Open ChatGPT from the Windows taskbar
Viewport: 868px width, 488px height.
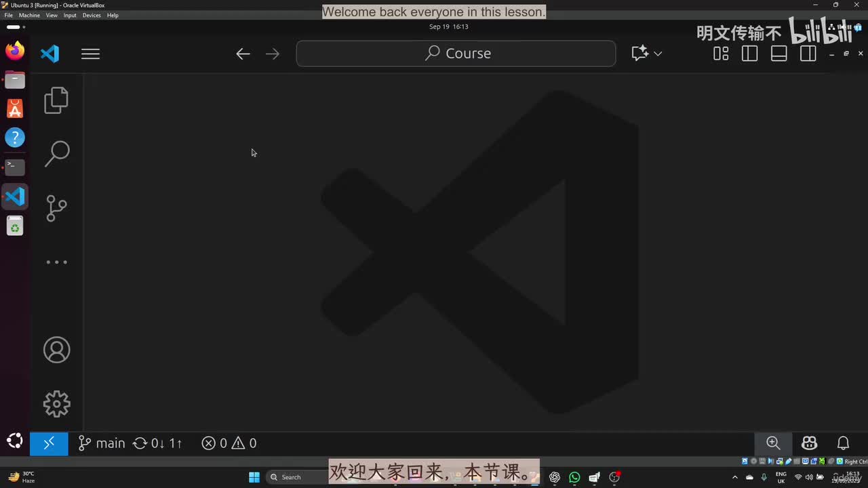555,477
